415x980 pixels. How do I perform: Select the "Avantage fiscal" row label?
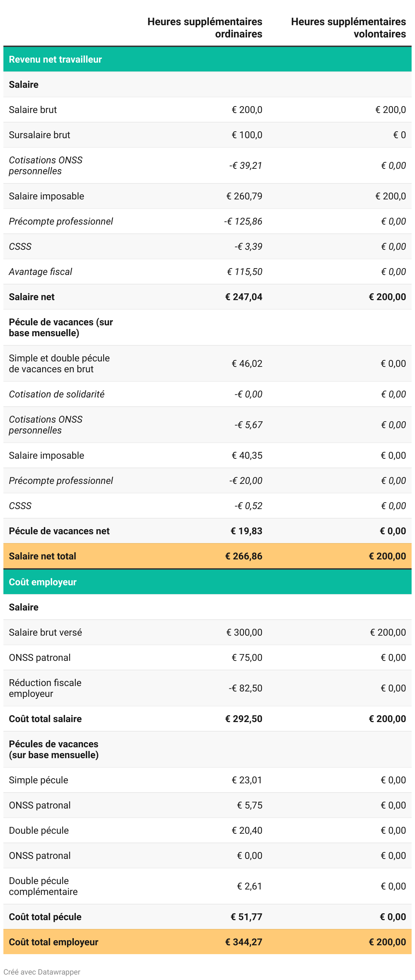tap(40, 272)
